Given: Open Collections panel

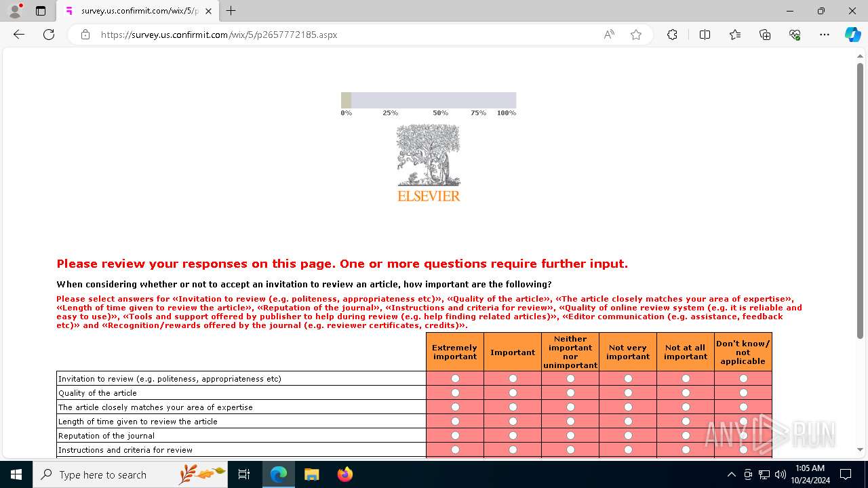Looking at the screenshot, I should [765, 35].
